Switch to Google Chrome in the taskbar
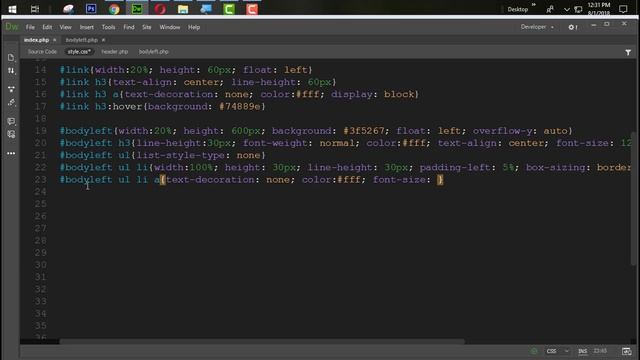 click(114, 9)
